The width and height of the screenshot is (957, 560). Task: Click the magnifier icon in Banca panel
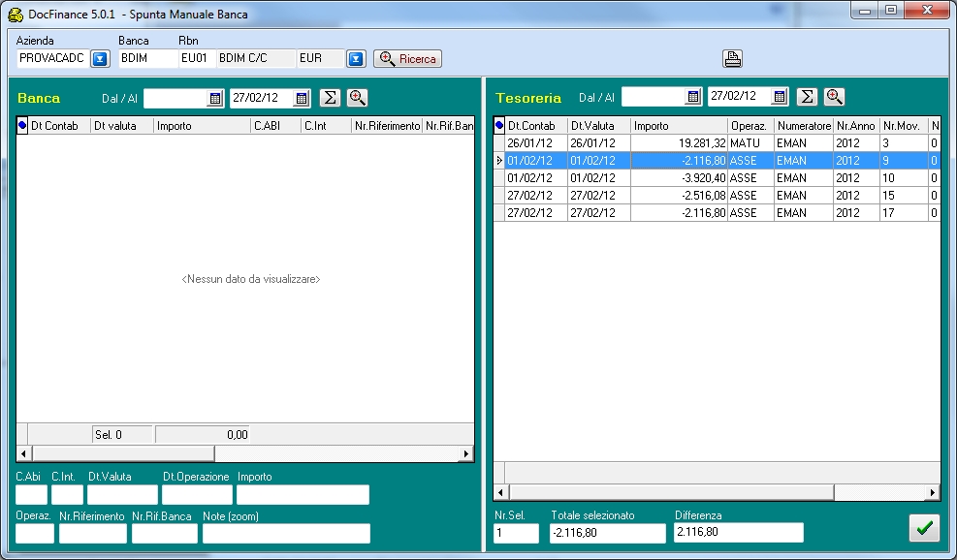[x=357, y=98]
